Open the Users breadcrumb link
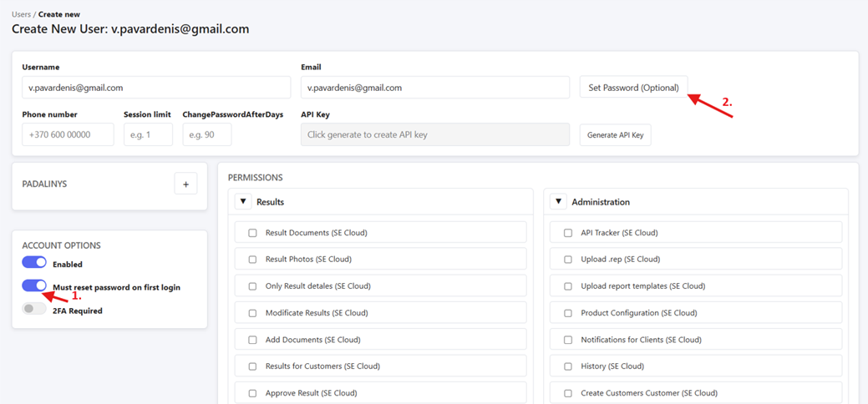The height and width of the screenshot is (404, 868). 21,14
